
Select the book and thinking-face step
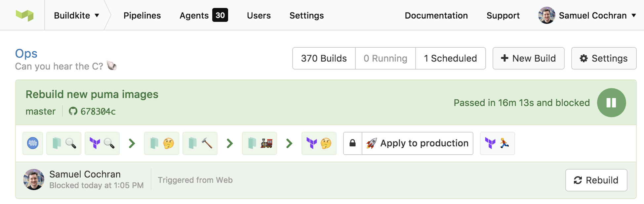click(x=162, y=143)
